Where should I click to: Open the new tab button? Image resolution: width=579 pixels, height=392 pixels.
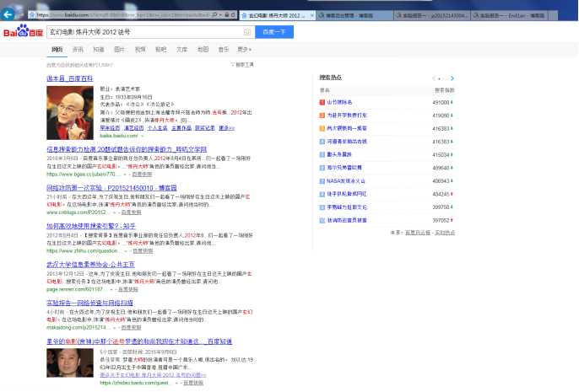point(553,15)
